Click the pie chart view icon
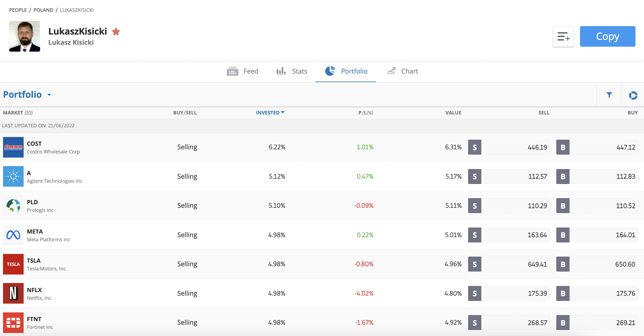 pyautogui.click(x=633, y=95)
